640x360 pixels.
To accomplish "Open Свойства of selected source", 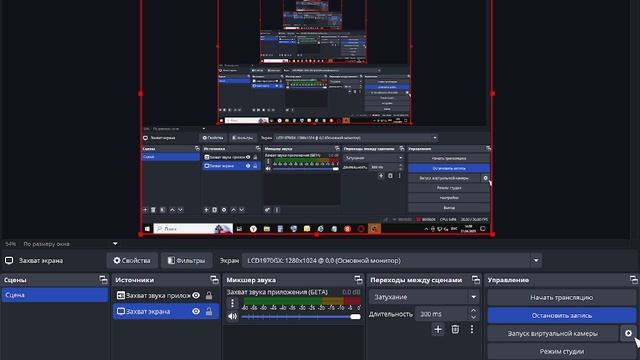I will 132,260.
